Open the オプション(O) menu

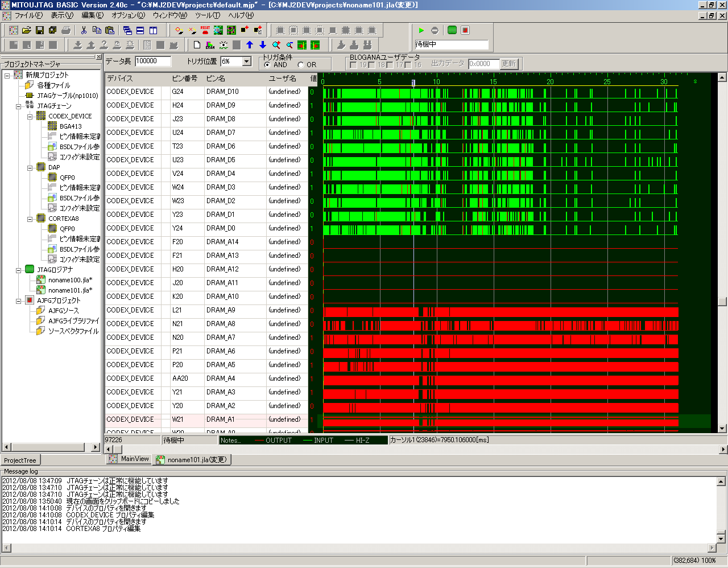(128, 15)
